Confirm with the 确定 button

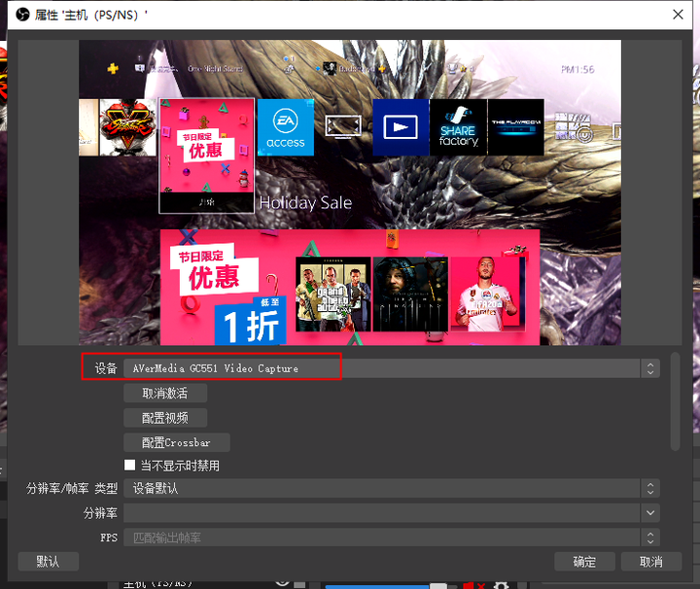click(x=584, y=562)
